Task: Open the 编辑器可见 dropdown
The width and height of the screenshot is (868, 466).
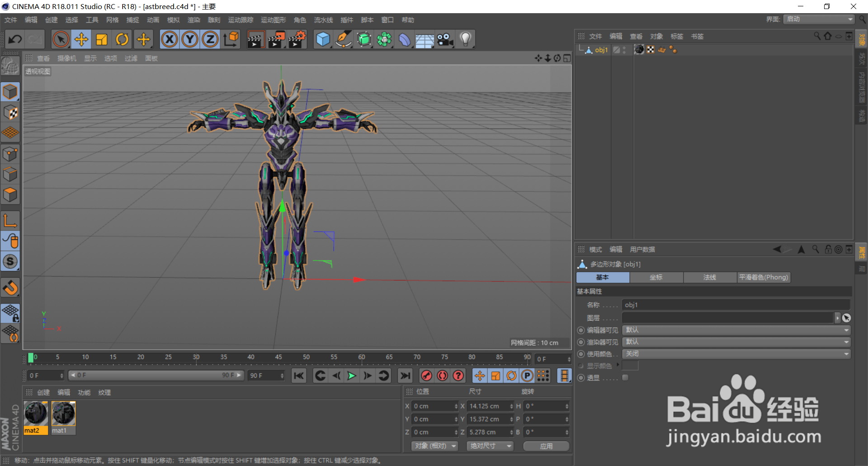Action: (736, 330)
